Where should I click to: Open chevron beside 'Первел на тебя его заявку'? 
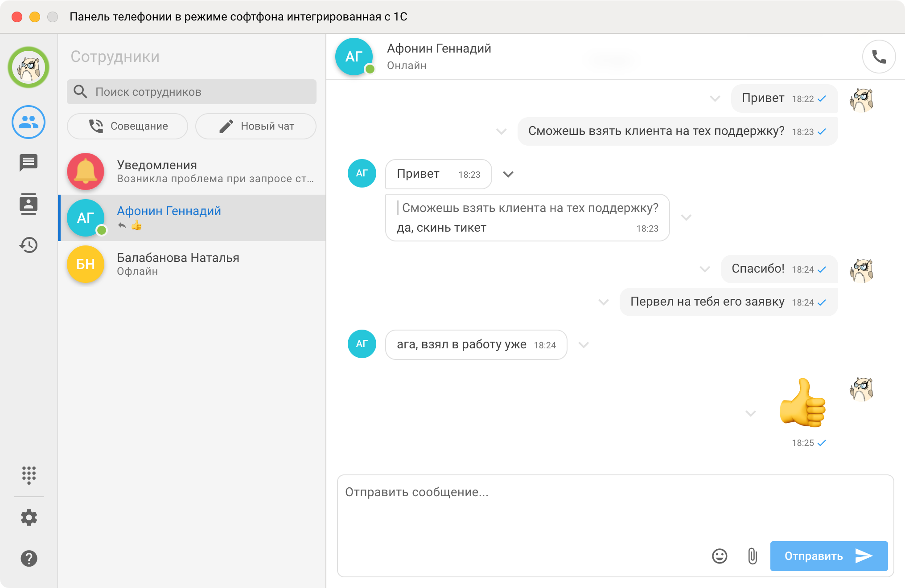point(604,302)
